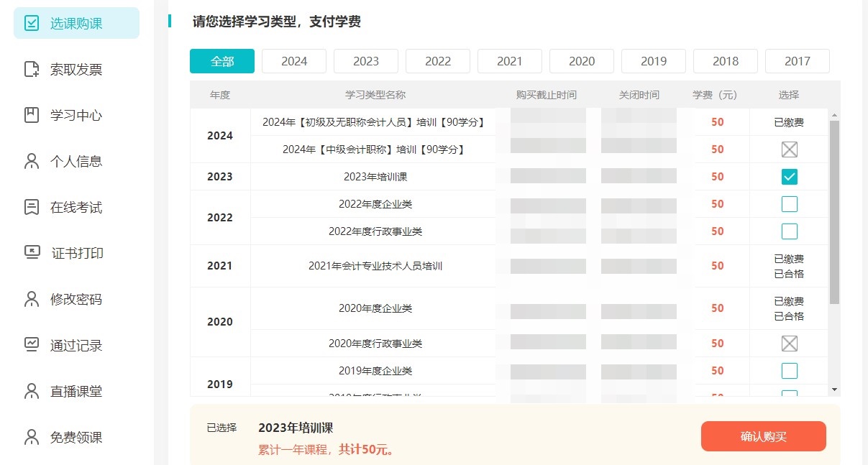This screenshot has width=868, height=465.
Task: Click the table scrollbar down arrow
Action: (x=834, y=389)
